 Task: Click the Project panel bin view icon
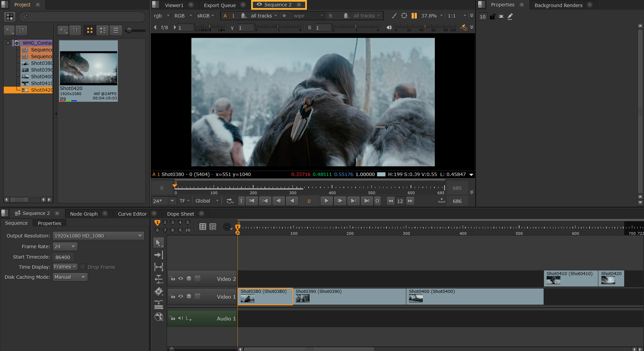click(x=10, y=16)
